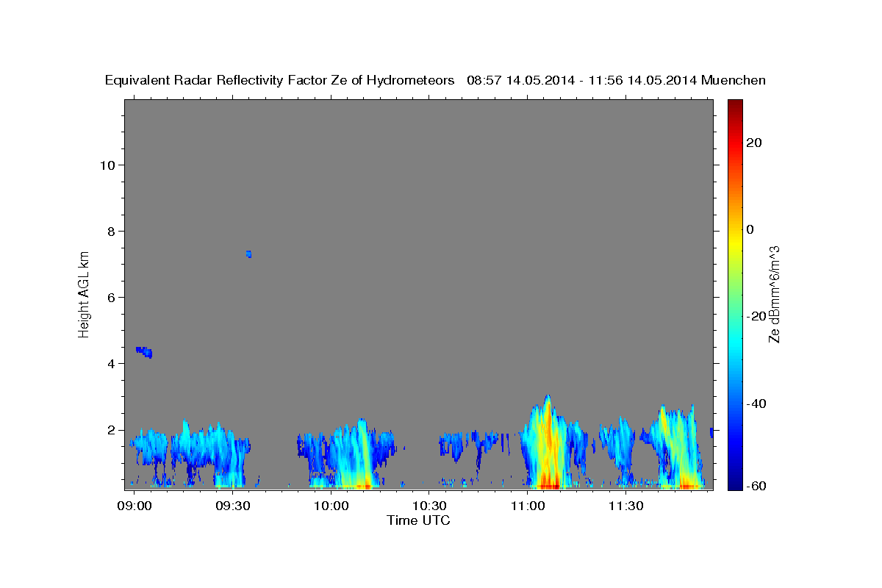Viewport: 882px width, 588px height.
Task: Click the '09:00' time tick label
Action: (135, 506)
